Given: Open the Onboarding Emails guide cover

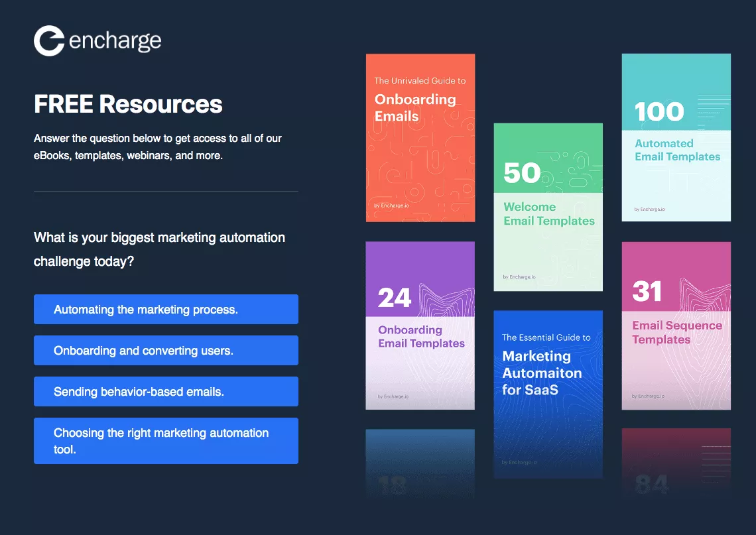Looking at the screenshot, I should pyautogui.click(x=420, y=138).
